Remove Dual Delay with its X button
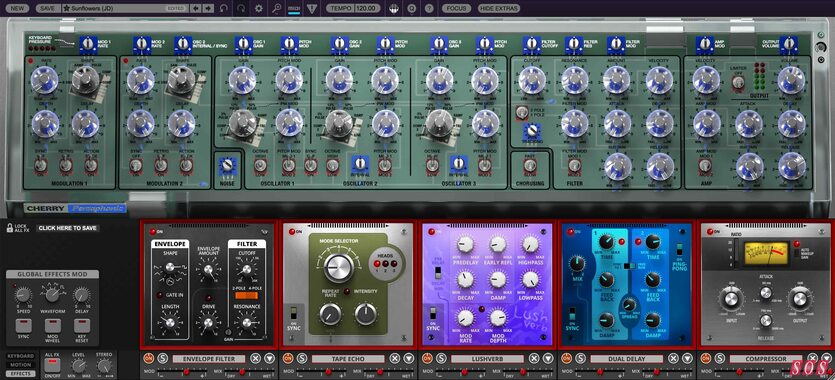Screen dimensions: 835x380 pos(674,358)
